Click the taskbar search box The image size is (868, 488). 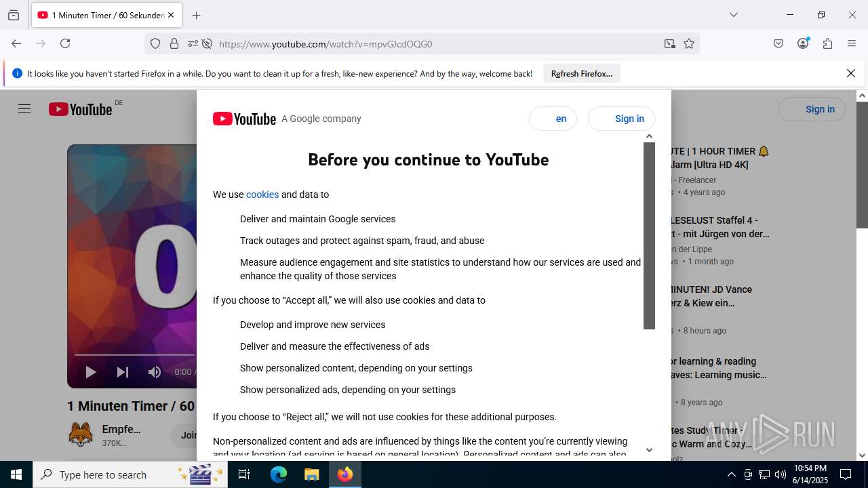coord(130,474)
